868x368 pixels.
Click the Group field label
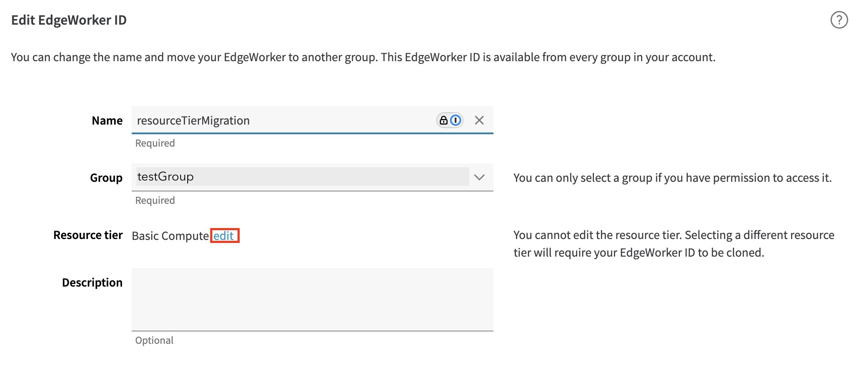(106, 178)
